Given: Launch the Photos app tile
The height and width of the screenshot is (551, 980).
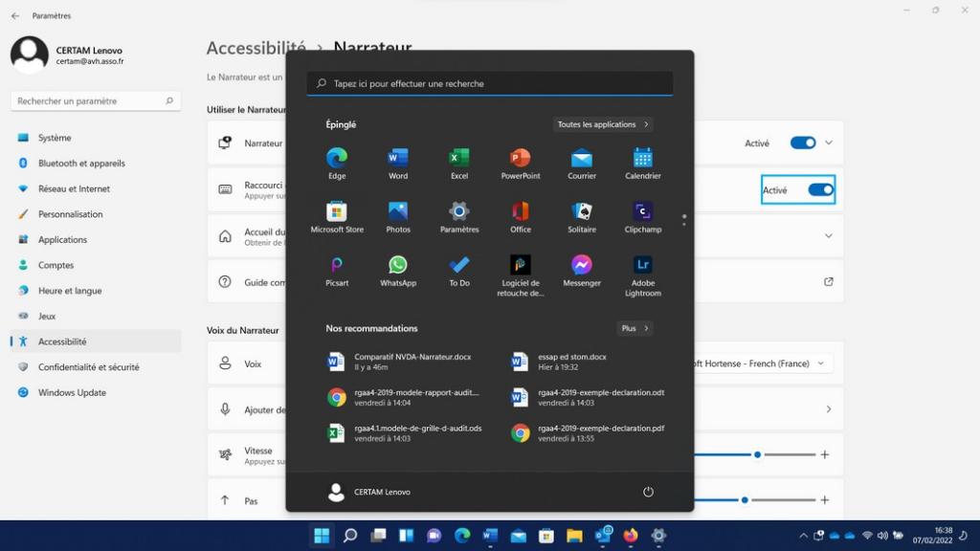Looking at the screenshot, I should [398, 217].
